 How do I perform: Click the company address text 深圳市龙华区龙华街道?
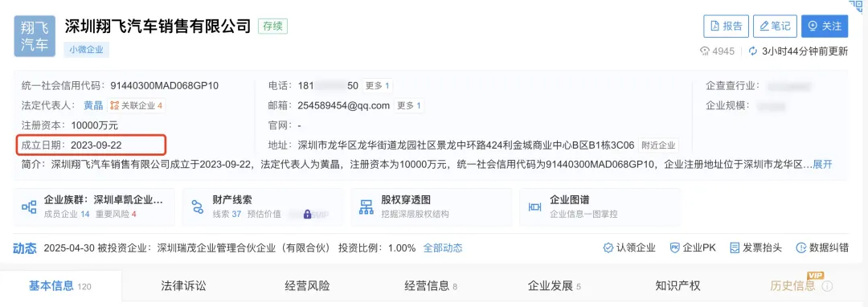465,145
